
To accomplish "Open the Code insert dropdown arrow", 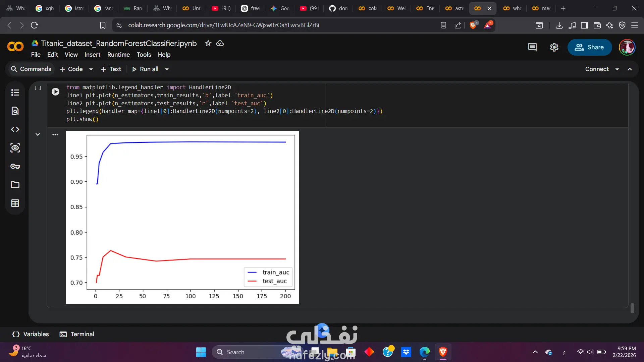I will point(91,69).
